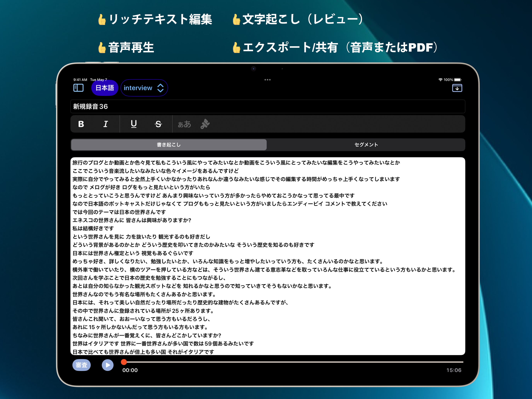
Task: Click the line starting エネスコの世界さんに
Action: click(x=132, y=220)
